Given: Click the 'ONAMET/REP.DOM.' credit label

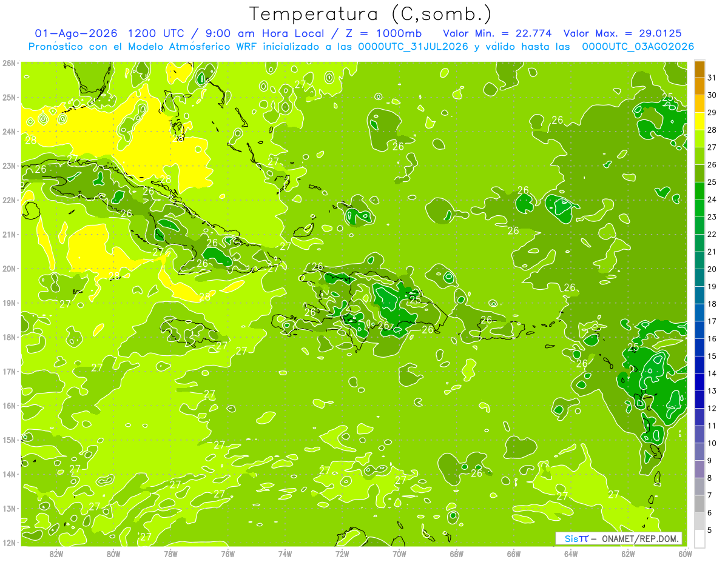Looking at the screenshot, I should pyautogui.click(x=640, y=538).
